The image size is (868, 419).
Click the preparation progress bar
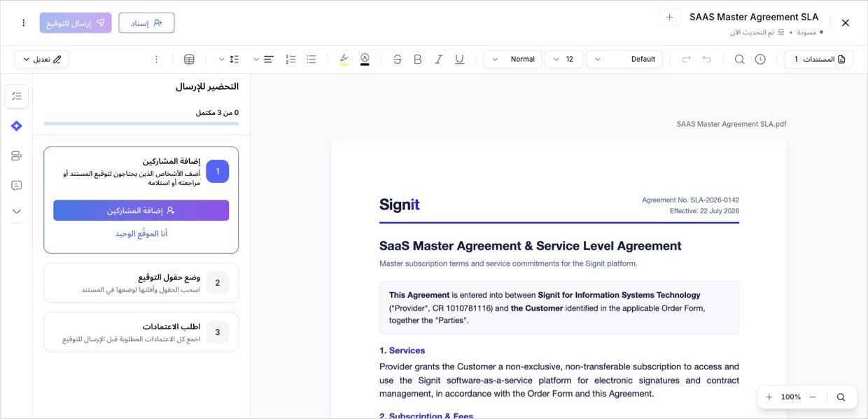pos(141,123)
